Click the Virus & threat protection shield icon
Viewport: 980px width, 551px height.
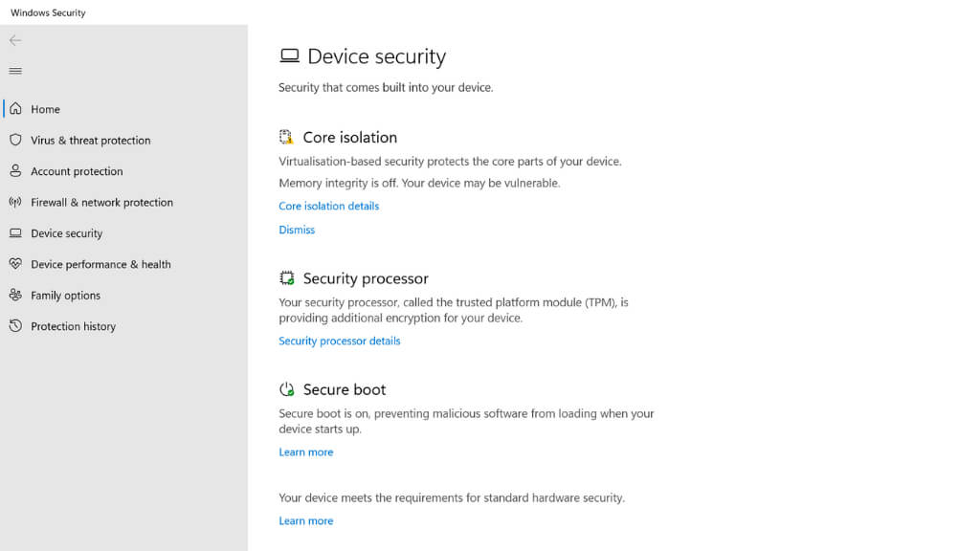pyautogui.click(x=15, y=140)
